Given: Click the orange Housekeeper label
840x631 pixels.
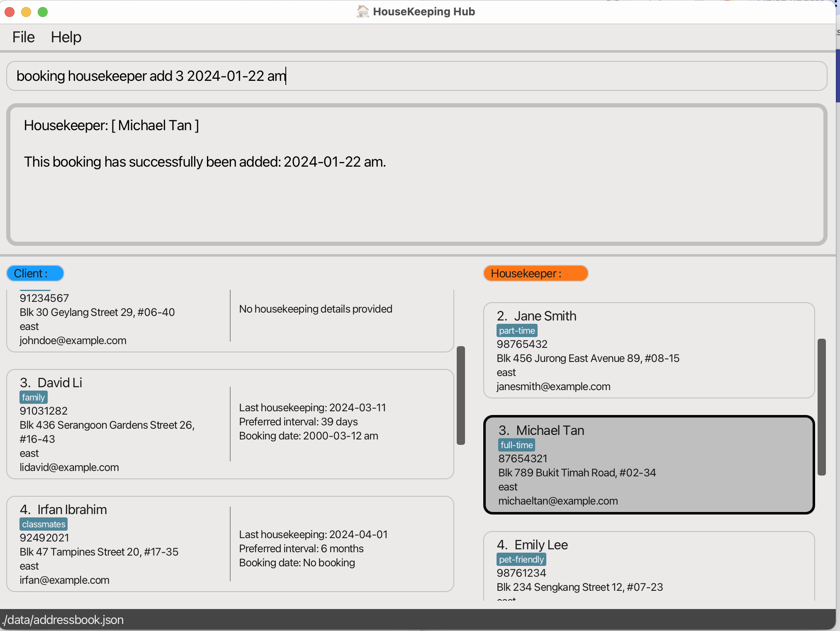Looking at the screenshot, I should point(535,273).
